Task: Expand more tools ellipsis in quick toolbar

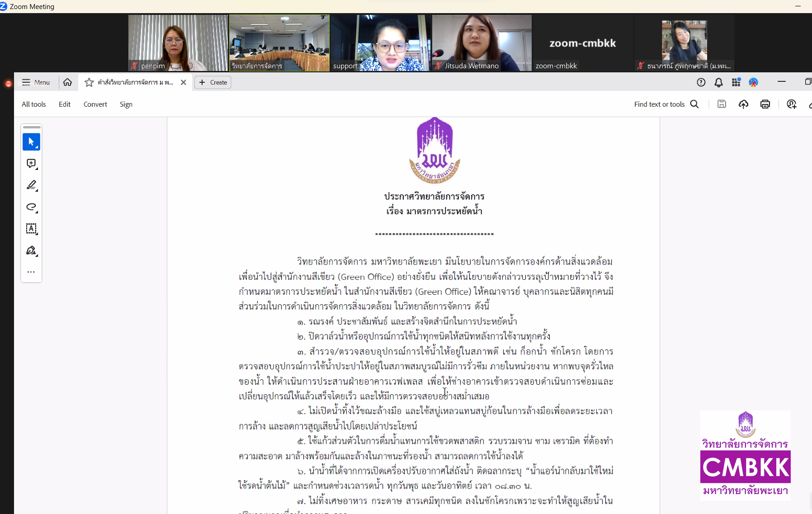Action: pyautogui.click(x=31, y=272)
